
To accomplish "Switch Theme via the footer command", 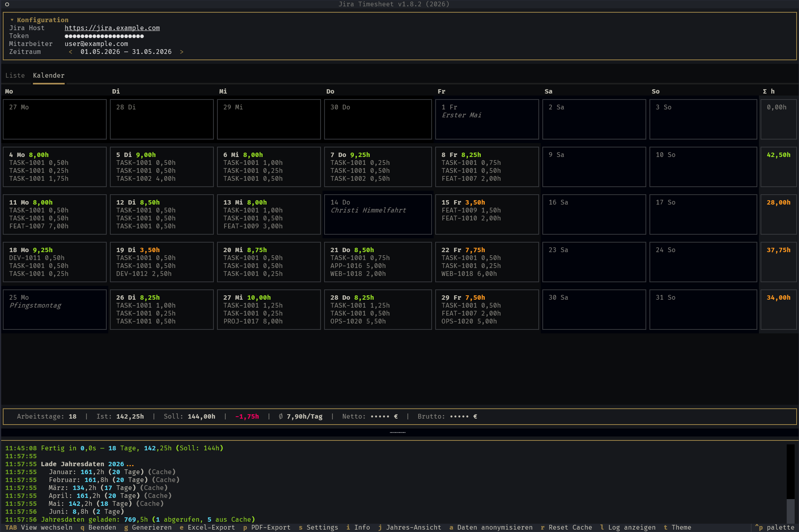I will pos(677,528).
